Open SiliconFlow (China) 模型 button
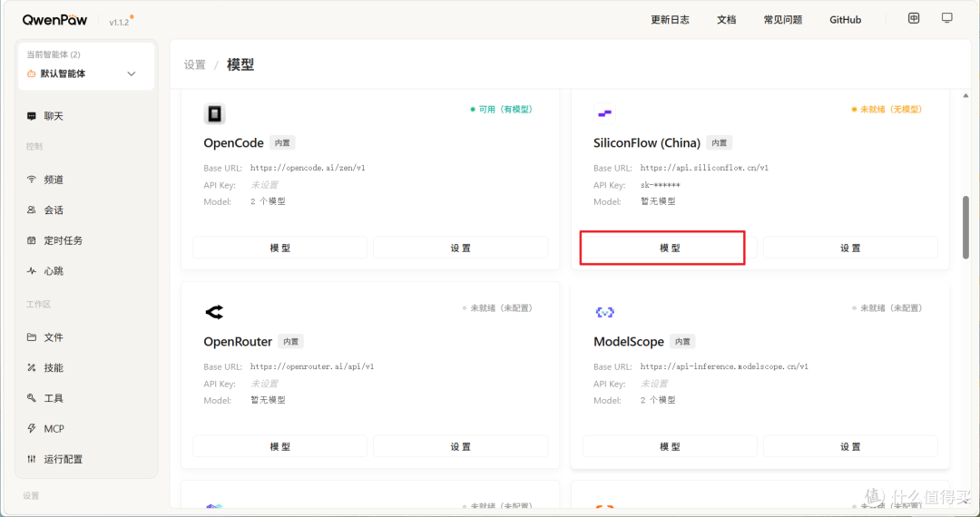This screenshot has width=980, height=517. (670, 248)
